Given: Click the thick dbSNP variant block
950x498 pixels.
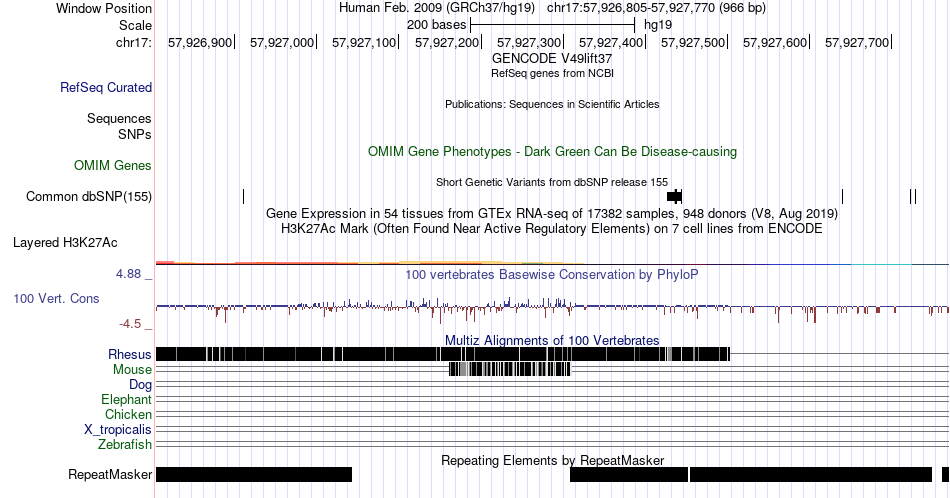Looking at the screenshot, I should click(x=674, y=196).
